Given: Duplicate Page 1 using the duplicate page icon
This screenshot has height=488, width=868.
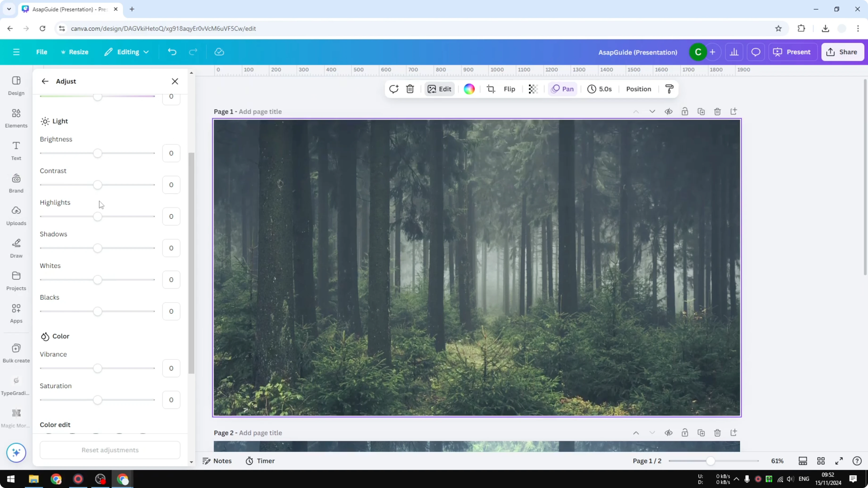Looking at the screenshot, I should pos(701,112).
